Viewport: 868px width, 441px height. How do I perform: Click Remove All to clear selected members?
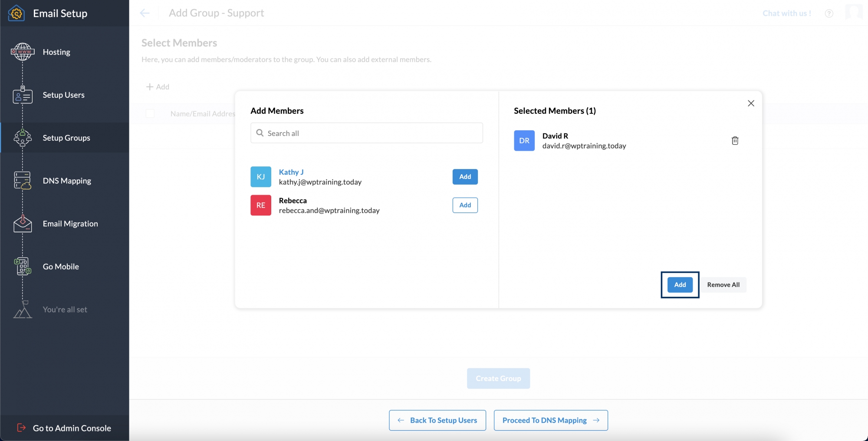click(723, 285)
